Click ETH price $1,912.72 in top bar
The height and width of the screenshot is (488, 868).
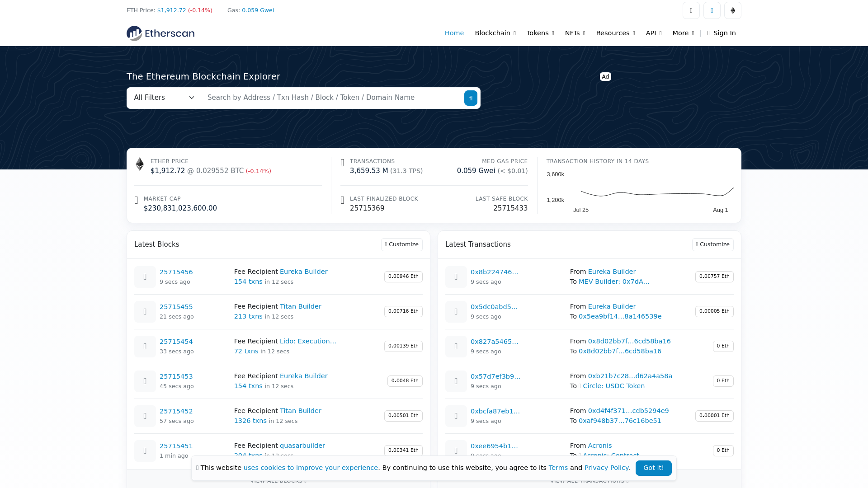(171, 10)
